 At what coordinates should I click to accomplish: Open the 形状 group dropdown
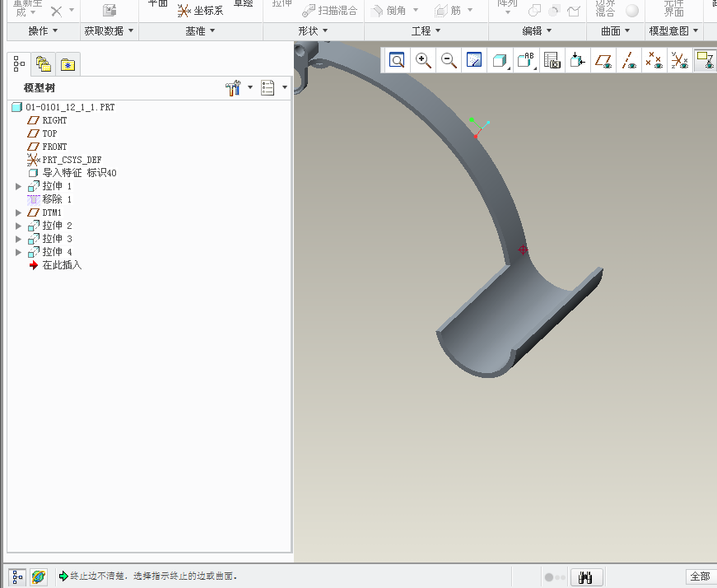click(x=314, y=30)
